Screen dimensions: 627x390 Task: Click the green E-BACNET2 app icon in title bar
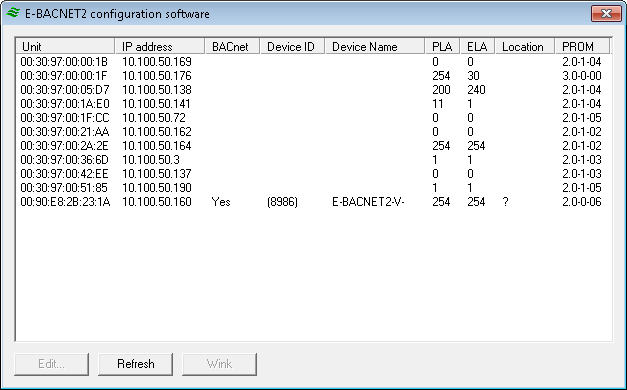[13, 13]
